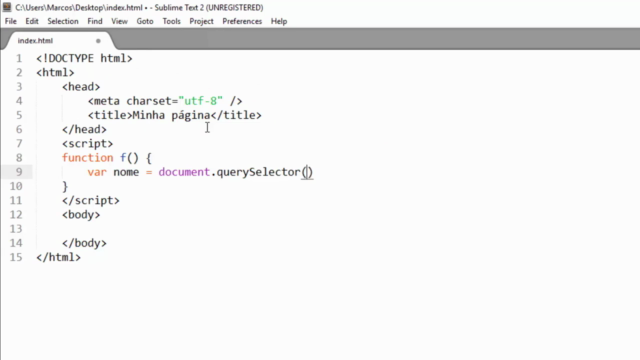Screen dimensions: 640x360
Task: Click the "utf-8" string value
Action: click(x=200, y=101)
